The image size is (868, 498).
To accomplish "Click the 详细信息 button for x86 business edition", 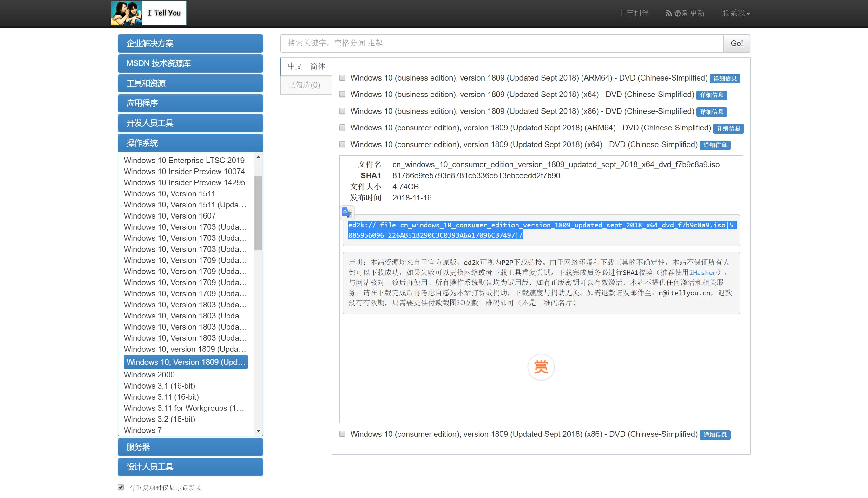I will [713, 111].
